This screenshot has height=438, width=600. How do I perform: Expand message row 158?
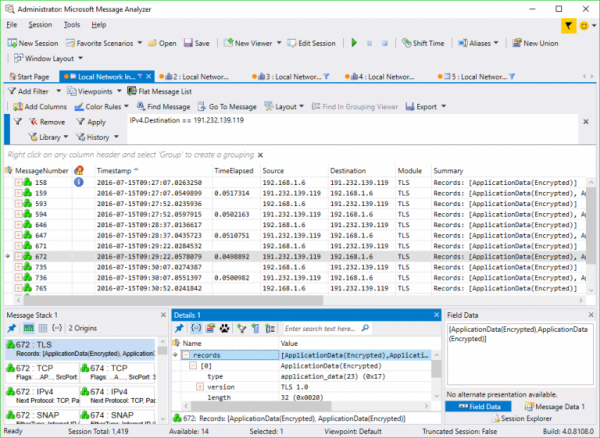(18, 182)
